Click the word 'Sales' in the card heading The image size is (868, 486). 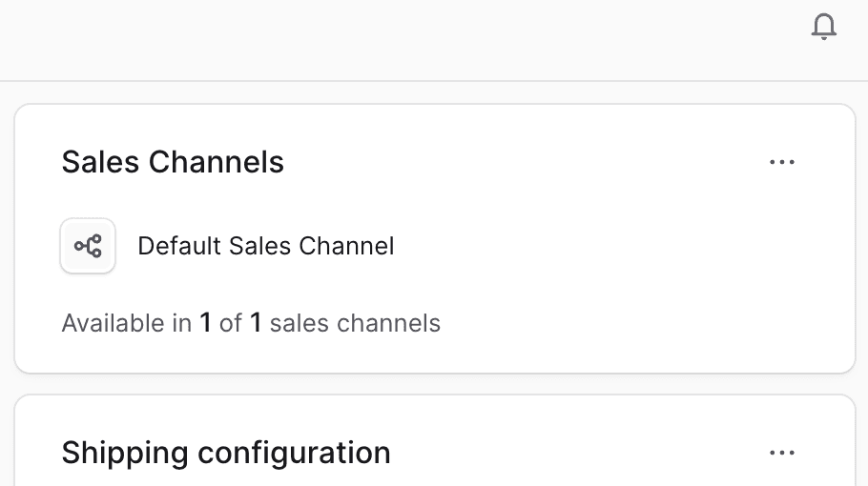point(100,162)
